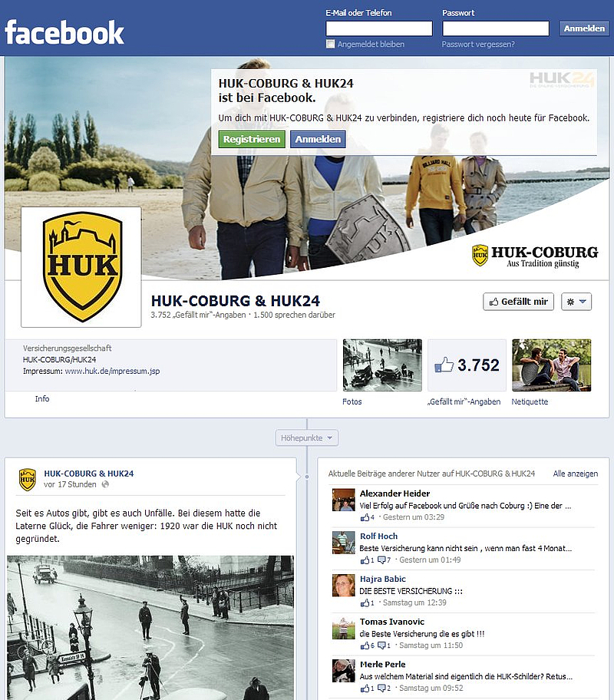Screen dimensions: 614x700
Task: Open the Merle Perle name link
Action: pyautogui.click(x=383, y=665)
